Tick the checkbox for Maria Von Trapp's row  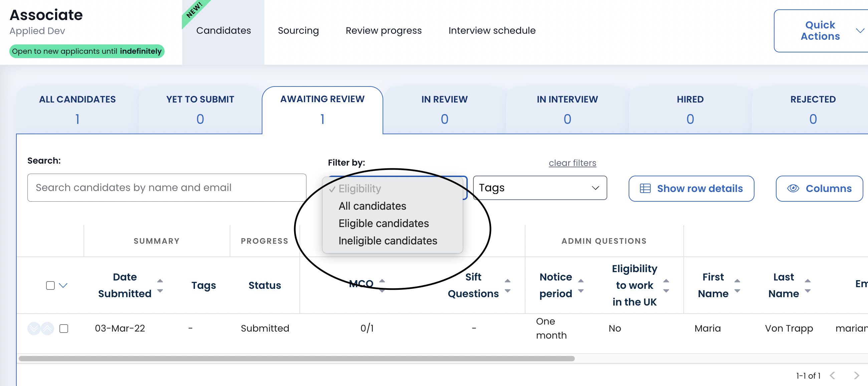click(64, 328)
